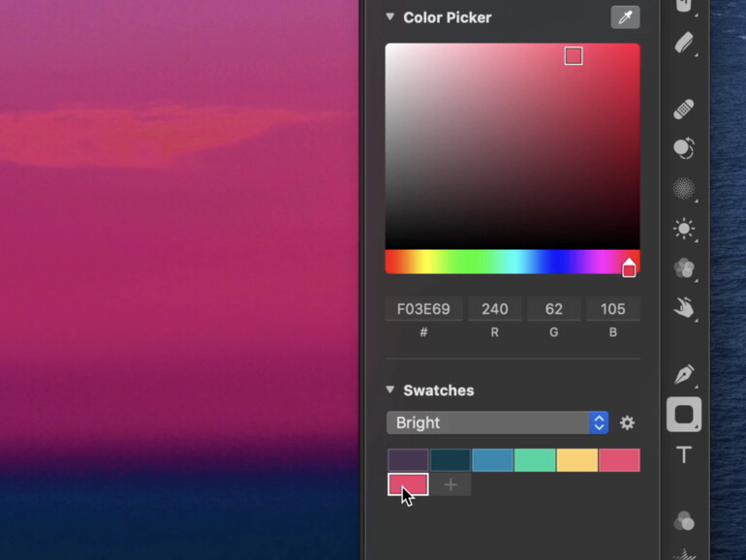
Task: Select the Repair bandage tool
Action: tap(684, 109)
